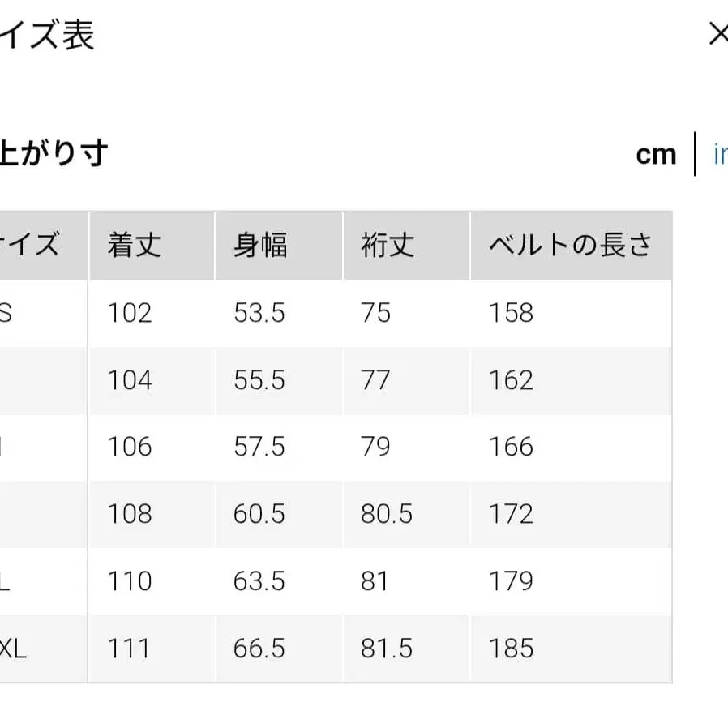Click the ベルトの長さ value 158 cell
728x728 pixels.
pyautogui.click(x=509, y=313)
